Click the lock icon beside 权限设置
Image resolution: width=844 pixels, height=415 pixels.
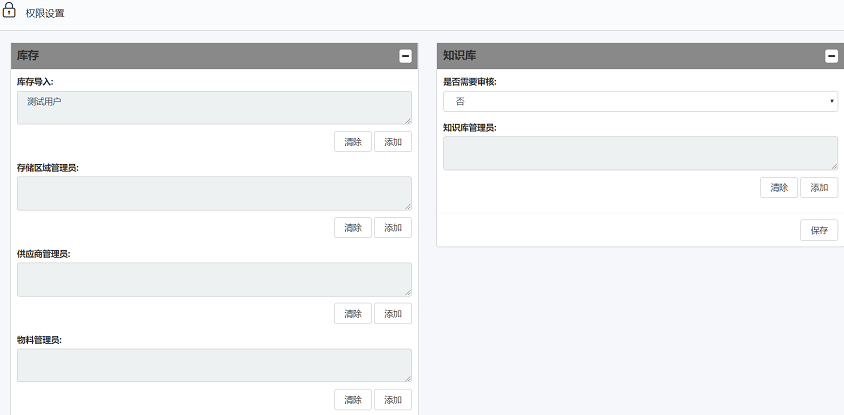point(10,12)
